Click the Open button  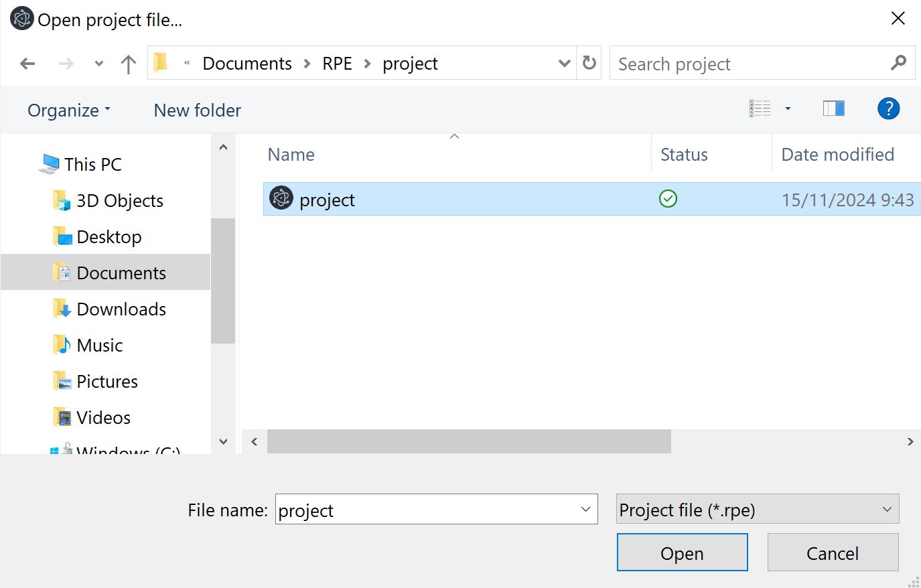click(x=682, y=553)
